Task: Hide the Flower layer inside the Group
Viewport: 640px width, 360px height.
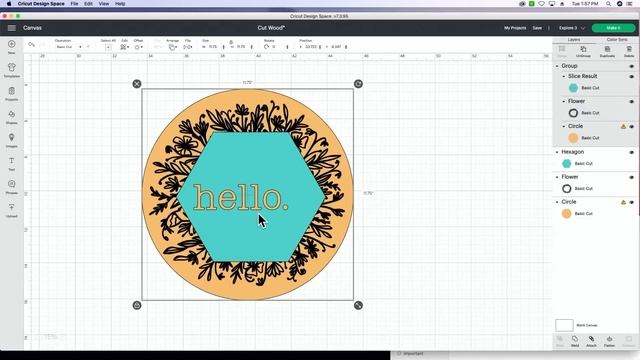Action: 631,101
